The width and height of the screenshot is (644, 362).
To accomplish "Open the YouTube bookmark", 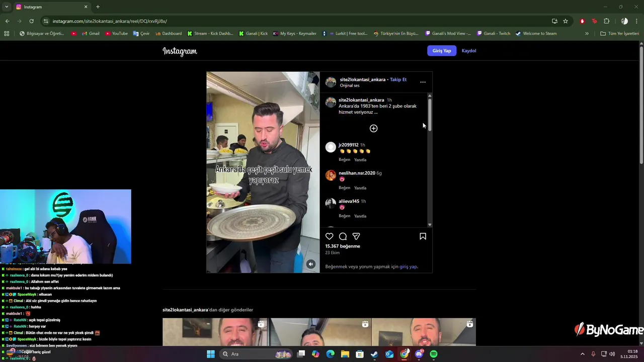I will (x=116, y=34).
